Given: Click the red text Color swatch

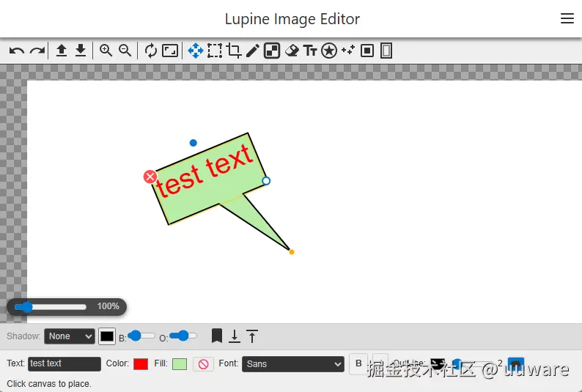Looking at the screenshot, I should 141,364.
